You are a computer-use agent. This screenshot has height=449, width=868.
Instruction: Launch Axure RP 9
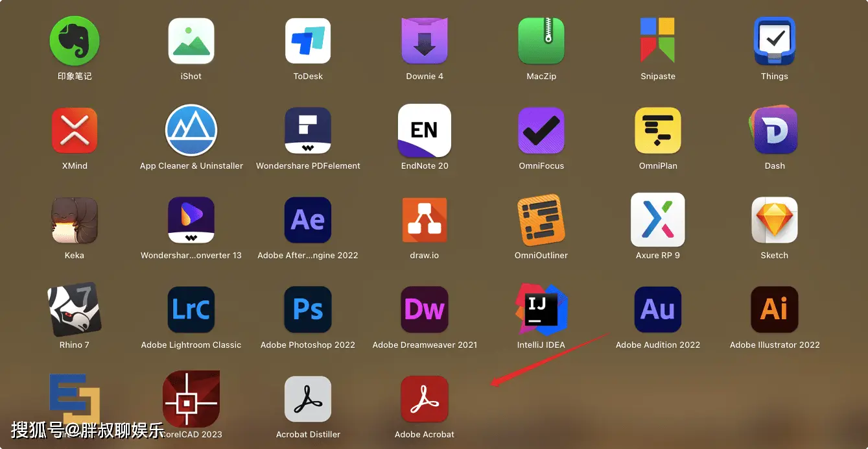point(657,219)
